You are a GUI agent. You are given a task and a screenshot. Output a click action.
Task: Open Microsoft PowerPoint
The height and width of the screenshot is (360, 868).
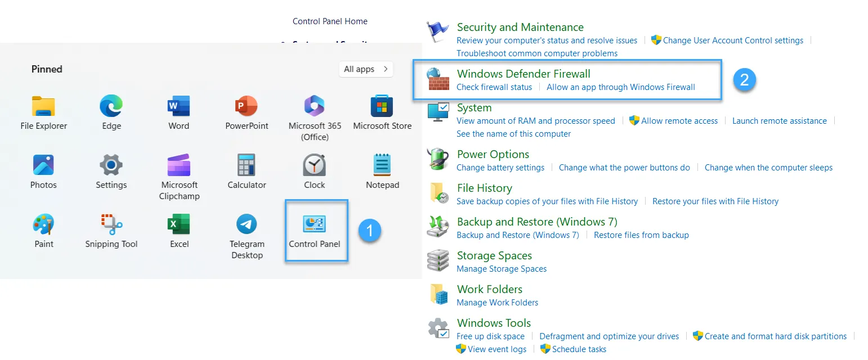pyautogui.click(x=246, y=107)
